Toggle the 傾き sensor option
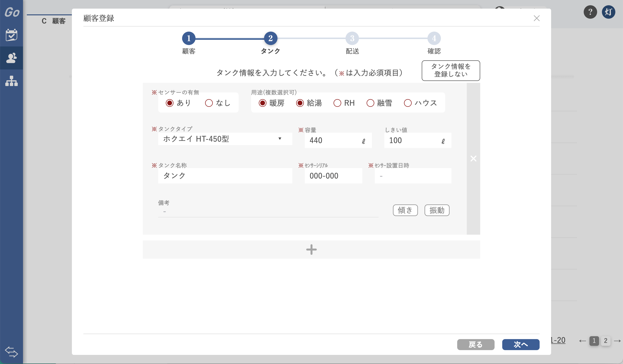 click(405, 210)
